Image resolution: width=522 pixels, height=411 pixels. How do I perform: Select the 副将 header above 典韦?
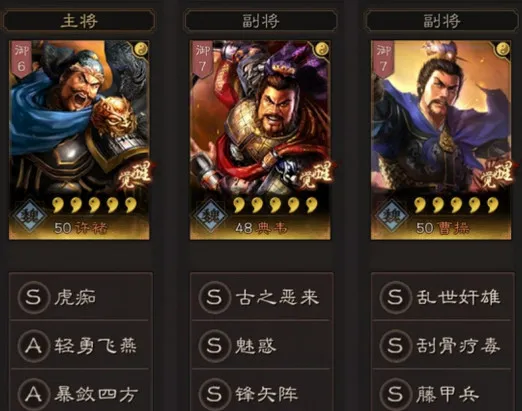click(x=260, y=21)
